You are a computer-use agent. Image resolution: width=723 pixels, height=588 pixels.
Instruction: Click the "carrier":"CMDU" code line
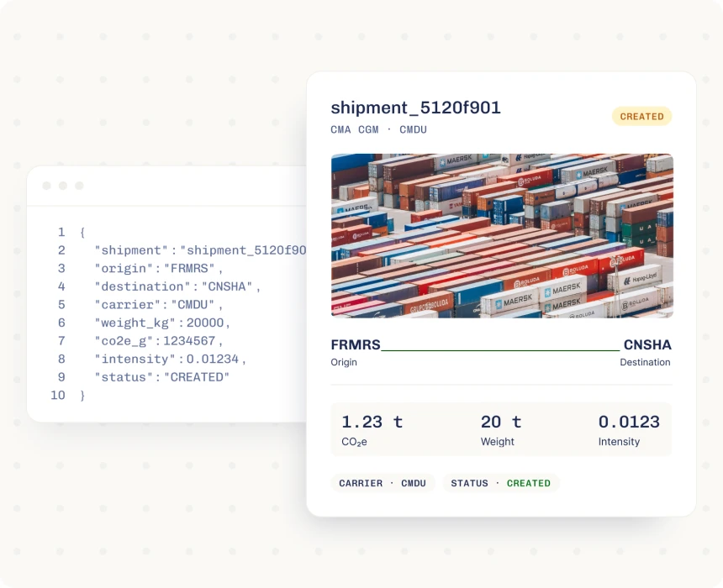(x=159, y=305)
